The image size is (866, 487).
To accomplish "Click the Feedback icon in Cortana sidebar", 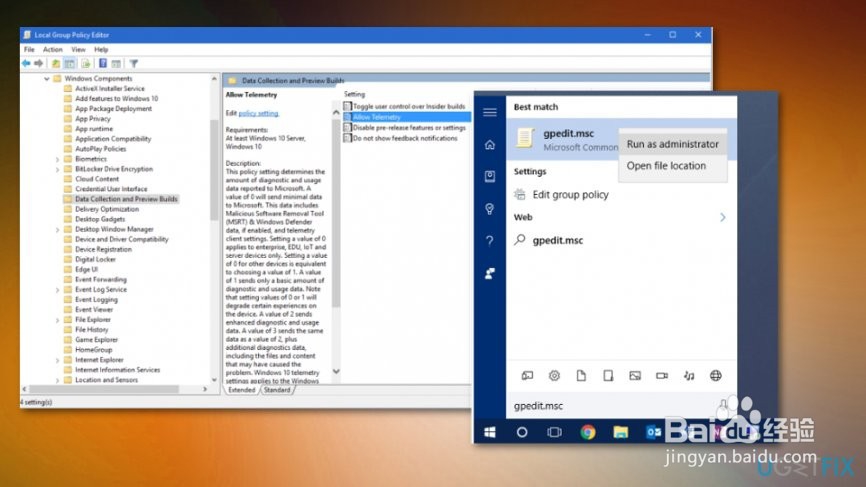I will [490, 273].
